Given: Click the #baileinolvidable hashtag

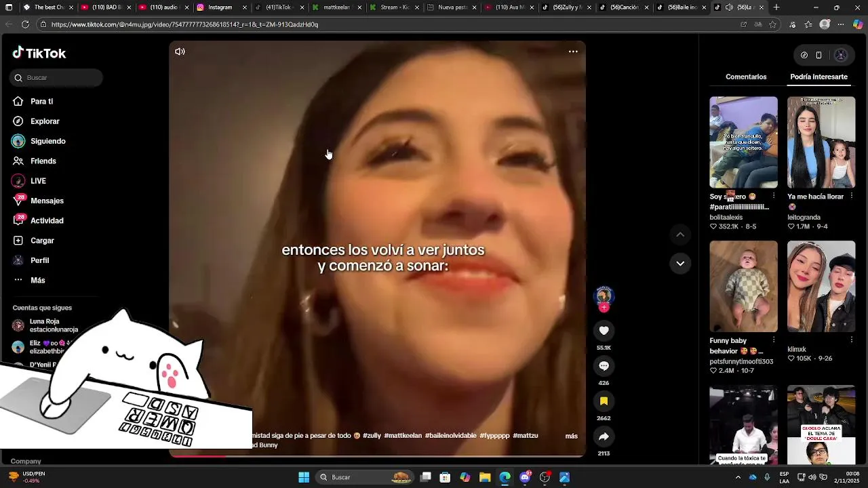Looking at the screenshot, I should point(451,436).
